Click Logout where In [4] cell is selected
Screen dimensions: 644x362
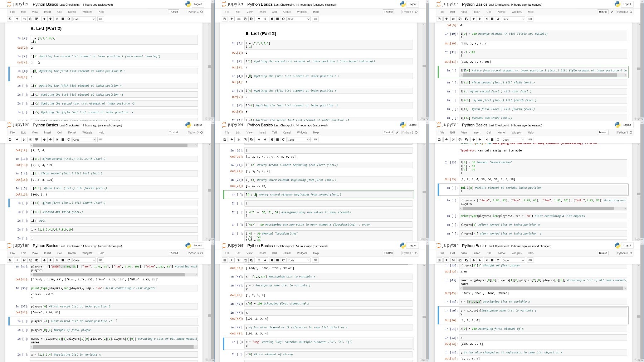point(198,4)
